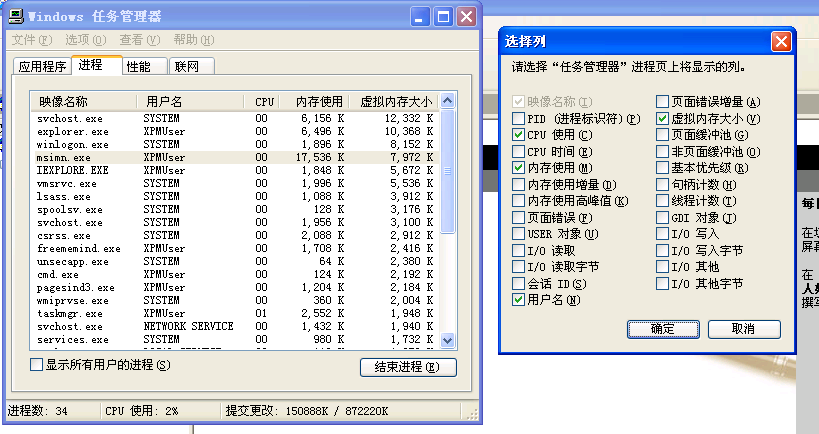
Task: Sort by 虚拟内存大小 column header
Action: [x=394, y=101]
